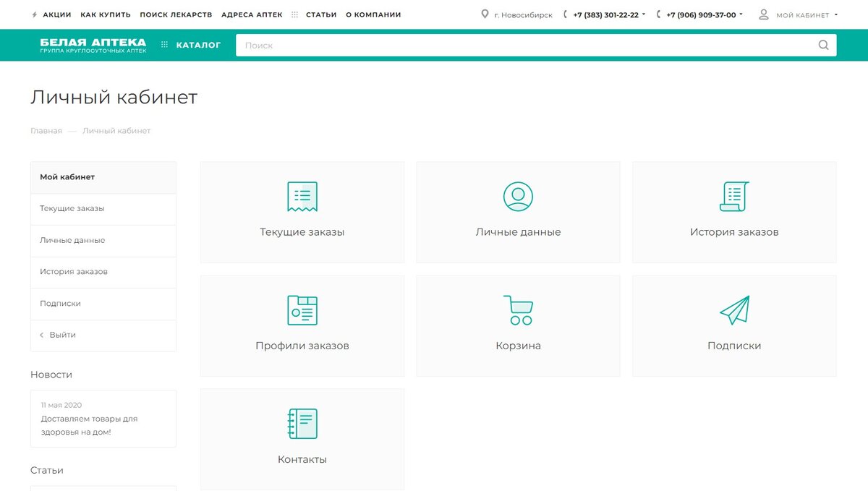Select История заказов in sidebar

pyautogui.click(x=103, y=272)
